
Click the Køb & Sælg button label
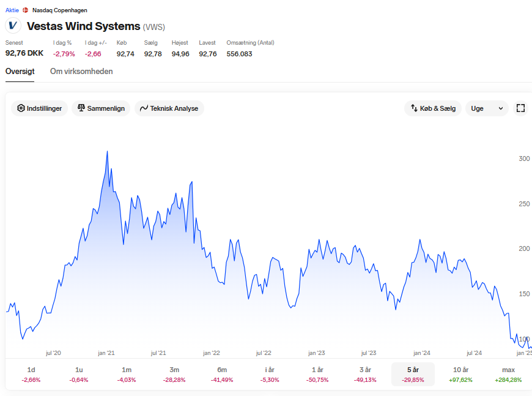(438, 108)
